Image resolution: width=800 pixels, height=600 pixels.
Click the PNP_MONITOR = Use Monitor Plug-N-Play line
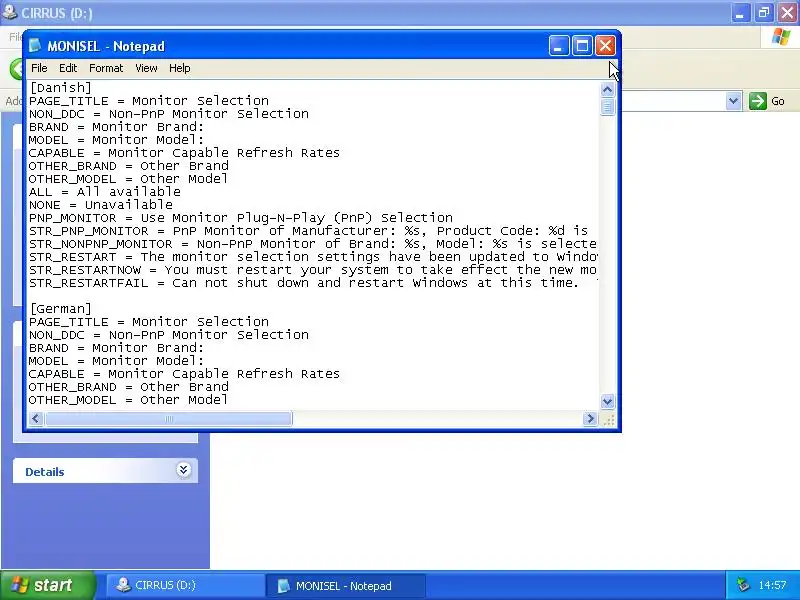pyautogui.click(x=241, y=218)
